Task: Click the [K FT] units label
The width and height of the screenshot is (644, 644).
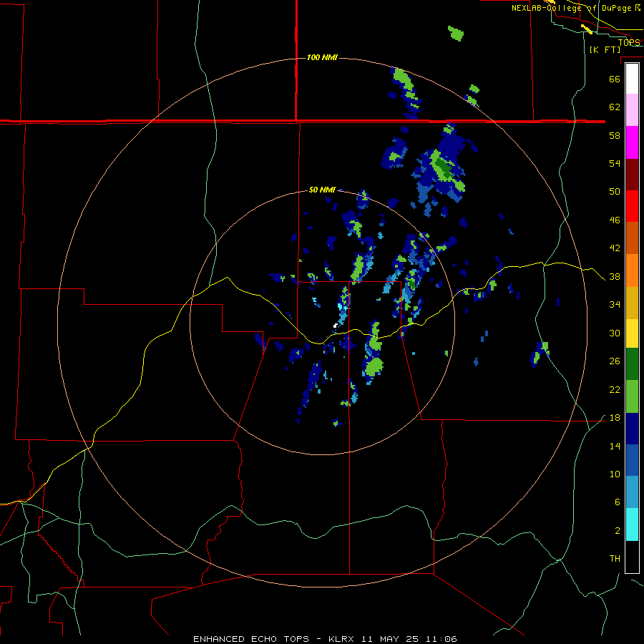Action: pyautogui.click(x=605, y=49)
